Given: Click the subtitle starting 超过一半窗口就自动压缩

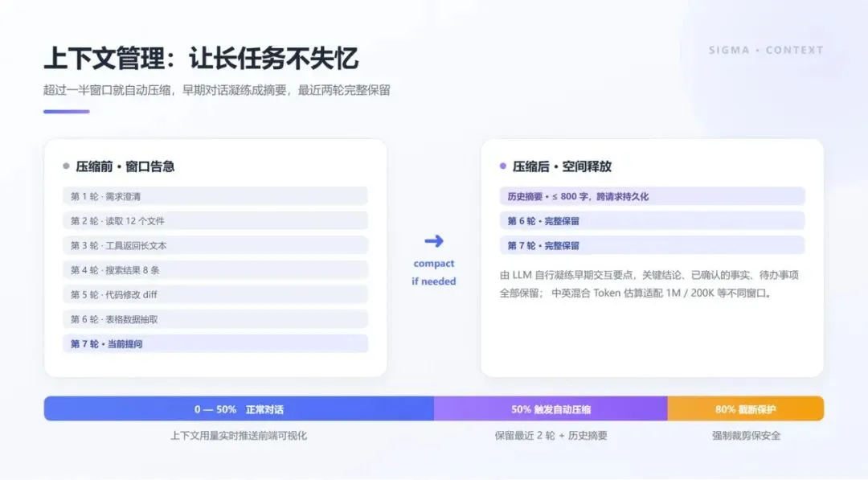Looking at the screenshot, I should point(217,90).
